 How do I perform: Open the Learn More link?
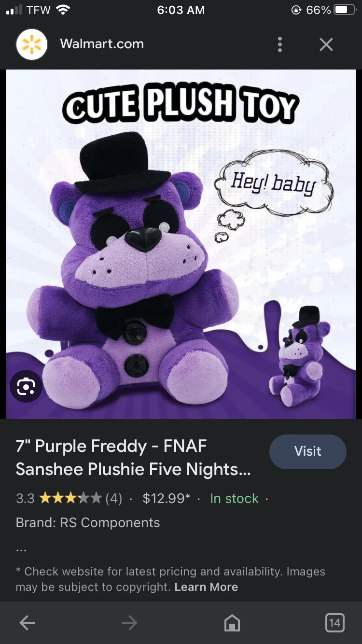point(206,587)
